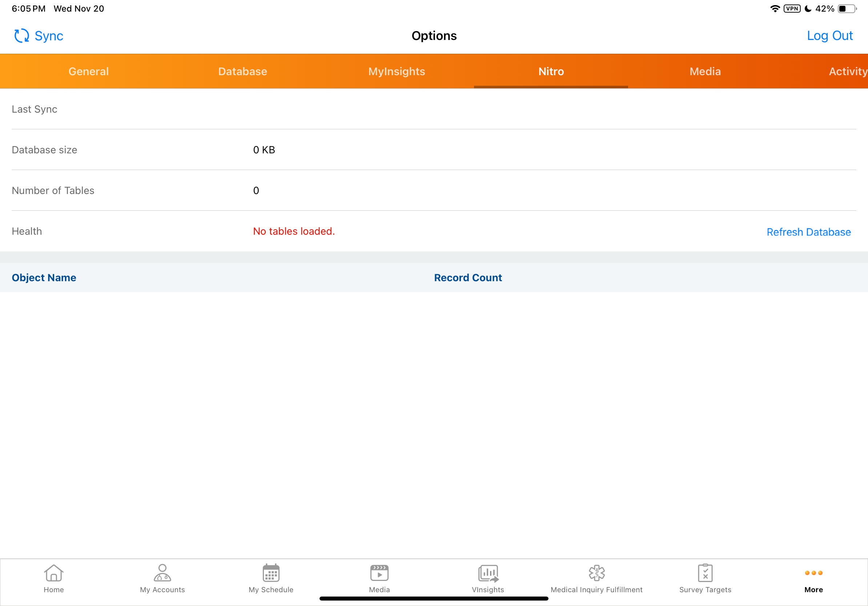Open the Home icon in bottom bar
This screenshot has width=868, height=606.
pos(54,573)
